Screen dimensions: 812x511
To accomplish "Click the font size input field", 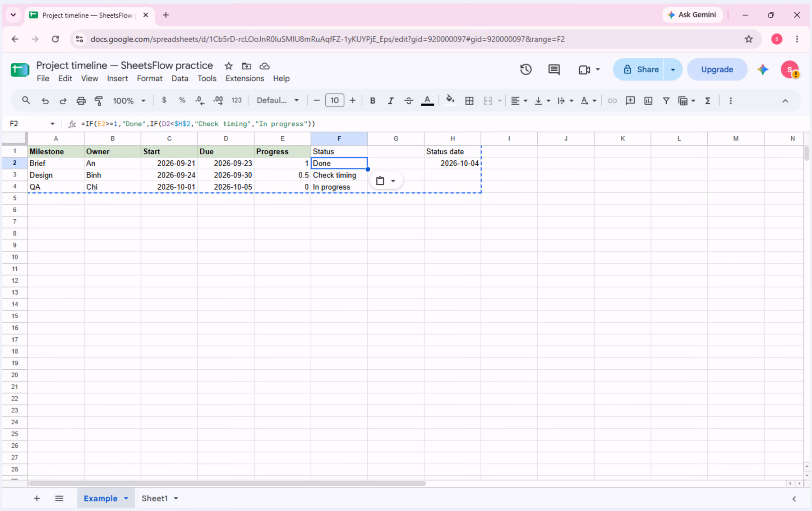I will (x=334, y=101).
